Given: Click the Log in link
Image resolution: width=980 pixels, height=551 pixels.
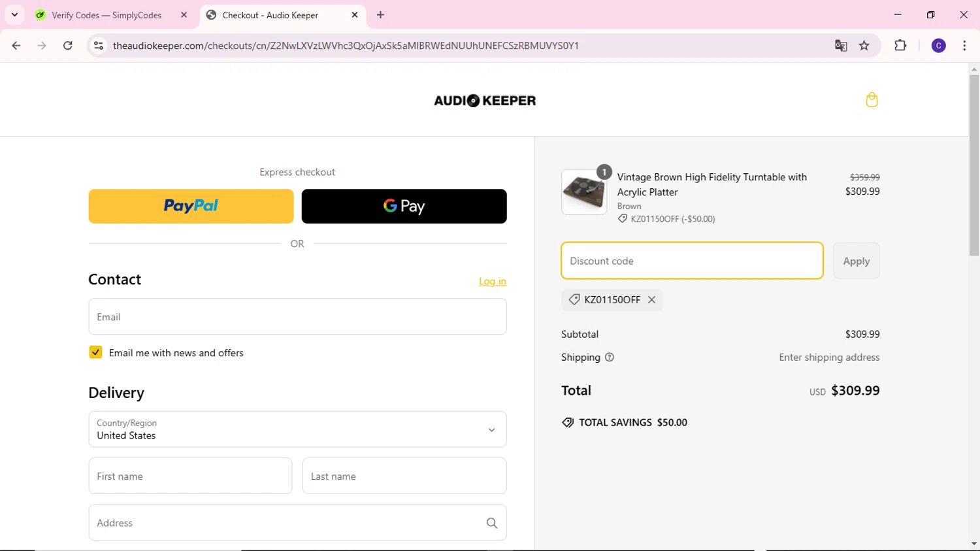Looking at the screenshot, I should (x=493, y=281).
